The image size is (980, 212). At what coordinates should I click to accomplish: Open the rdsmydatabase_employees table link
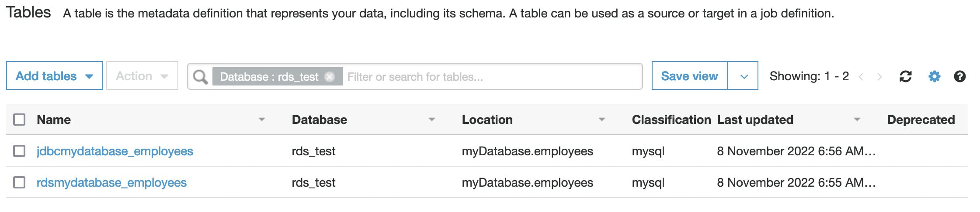[111, 182]
